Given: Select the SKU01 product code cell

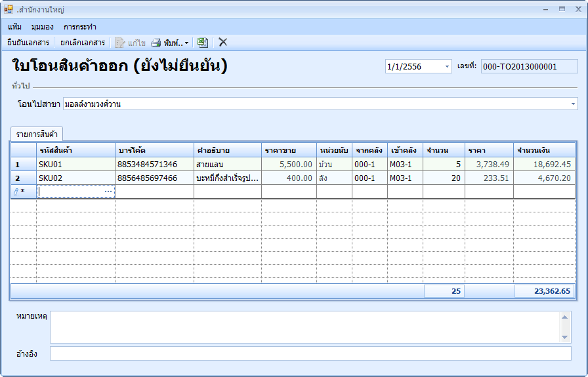Looking at the screenshot, I should (75, 164).
